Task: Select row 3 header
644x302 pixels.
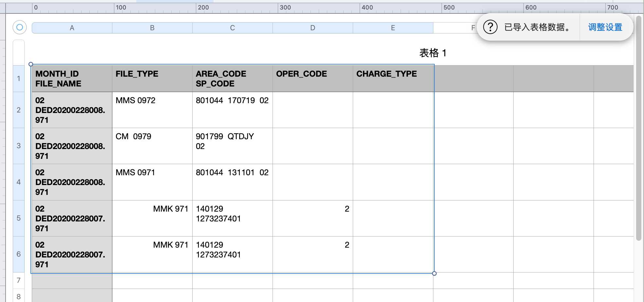Action: (x=19, y=146)
